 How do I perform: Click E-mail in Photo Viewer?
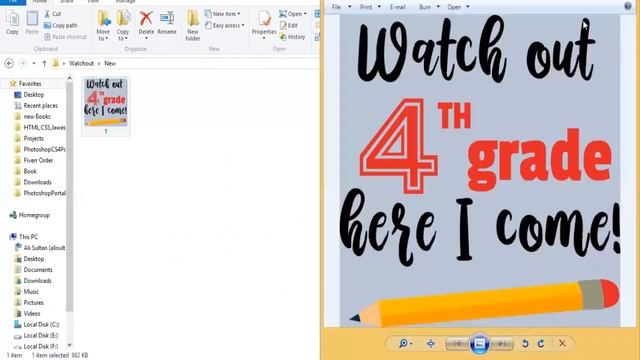[398, 7]
